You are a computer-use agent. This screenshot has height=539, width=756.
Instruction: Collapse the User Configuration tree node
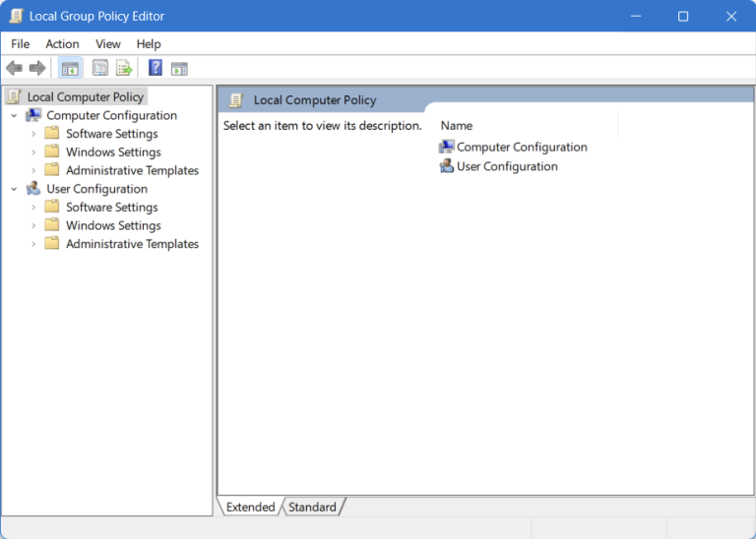coord(14,189)
